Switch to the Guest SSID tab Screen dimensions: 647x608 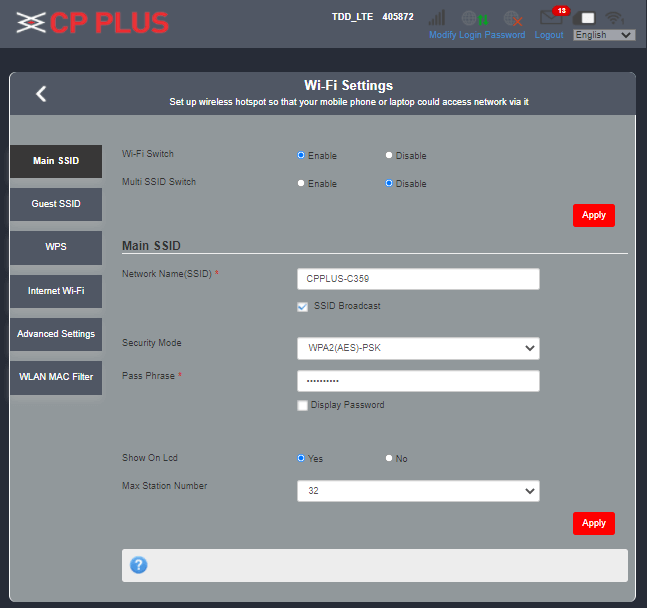click(56, 204)
